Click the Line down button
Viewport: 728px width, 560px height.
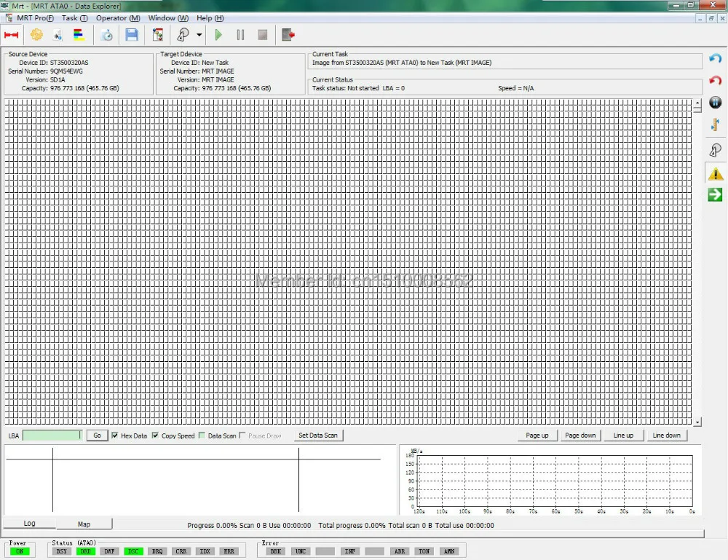click(x=666, y=435)
